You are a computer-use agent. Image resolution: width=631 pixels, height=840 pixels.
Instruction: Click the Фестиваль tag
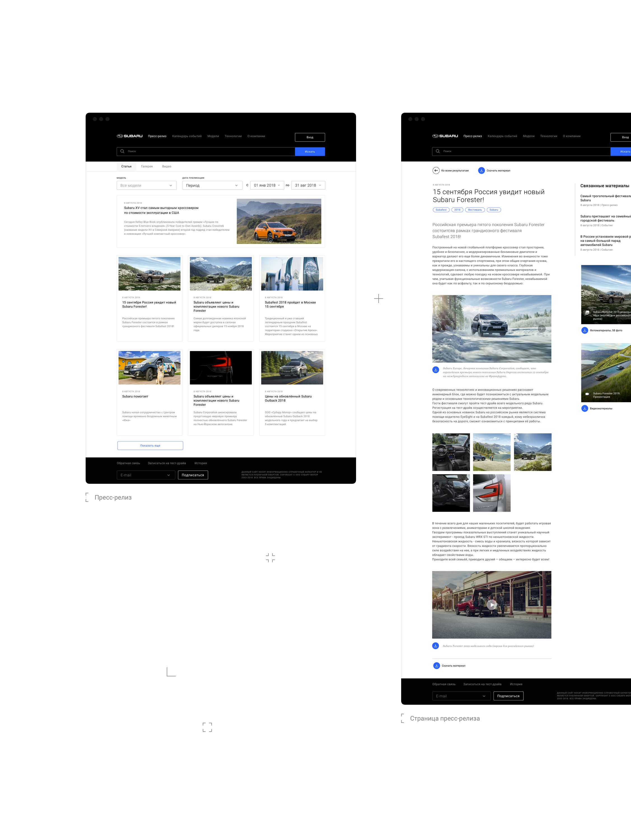click(475, 210)
